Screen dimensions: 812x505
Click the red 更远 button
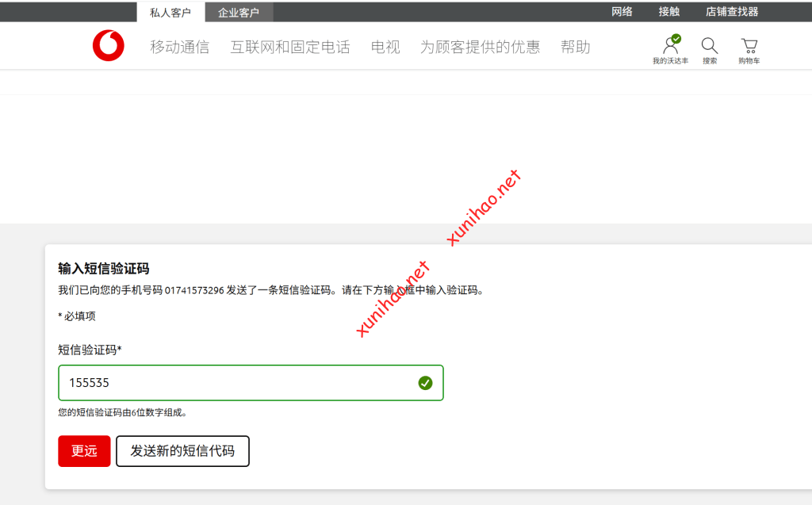tap(84, 451)
